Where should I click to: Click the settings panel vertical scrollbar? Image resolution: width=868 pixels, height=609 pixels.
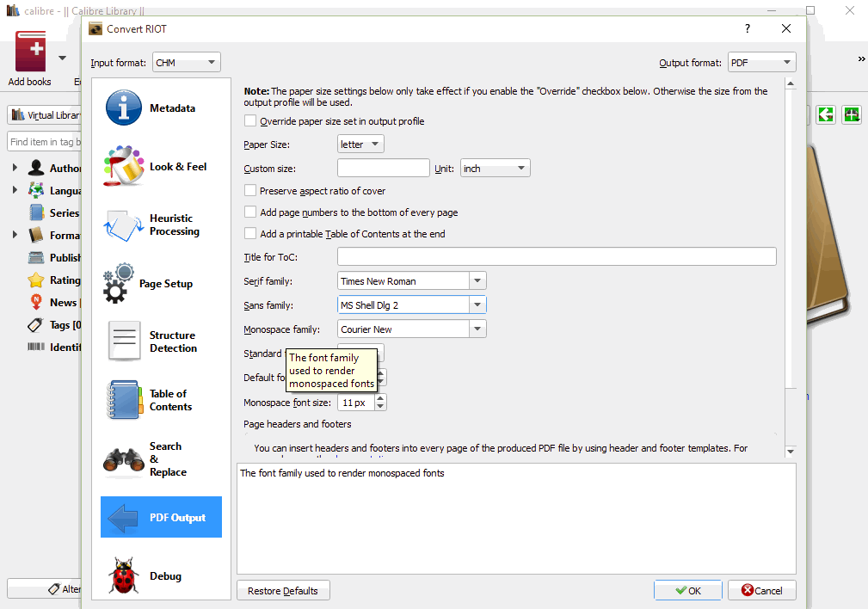coord(791,239)
